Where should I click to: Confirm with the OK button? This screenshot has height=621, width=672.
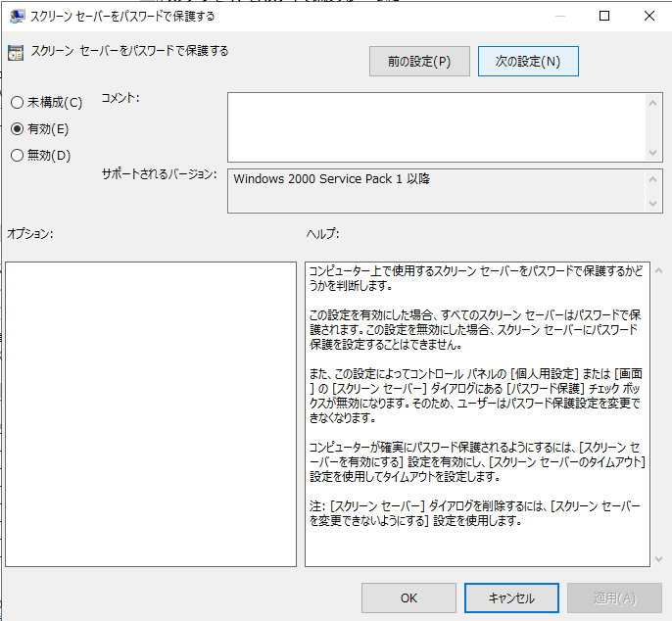coord(408,597)
